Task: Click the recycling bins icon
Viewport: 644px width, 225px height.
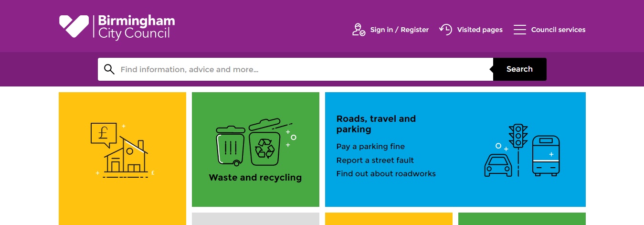Action: click(255, 141)
